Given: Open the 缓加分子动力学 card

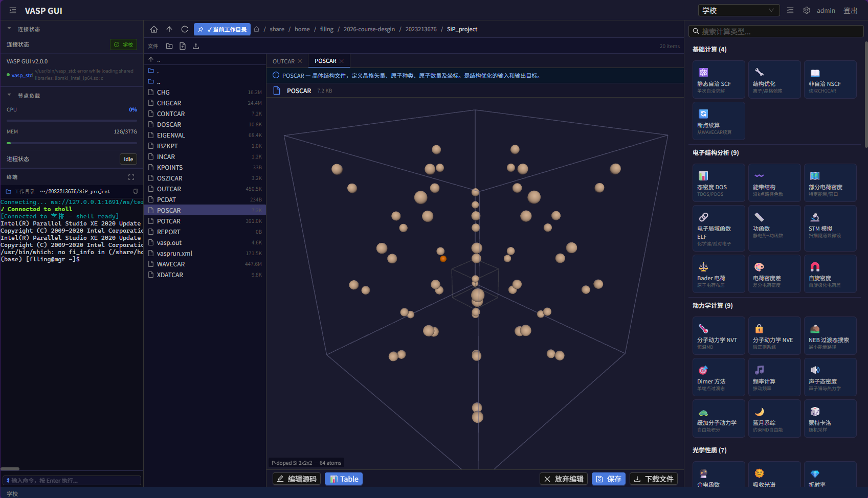Looking at the screenshot, I should [x=719, y=418].
